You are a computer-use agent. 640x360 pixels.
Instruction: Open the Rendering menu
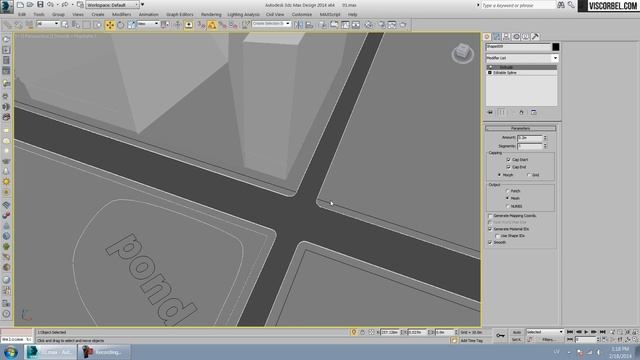[x=211, y=14]
